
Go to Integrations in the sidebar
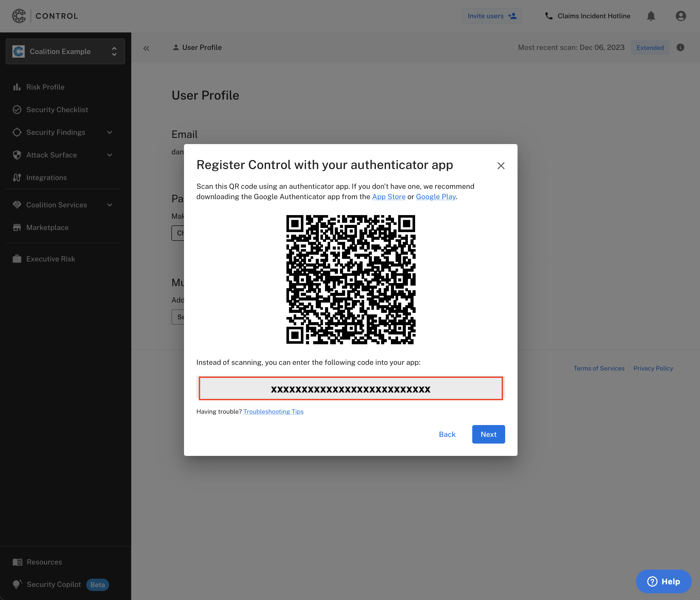point(47,177)
